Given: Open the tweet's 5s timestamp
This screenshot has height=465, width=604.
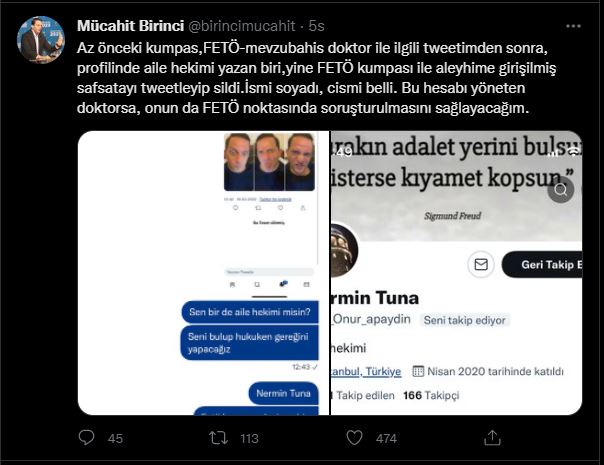Looking at the screenshot, I should [316, 26].
